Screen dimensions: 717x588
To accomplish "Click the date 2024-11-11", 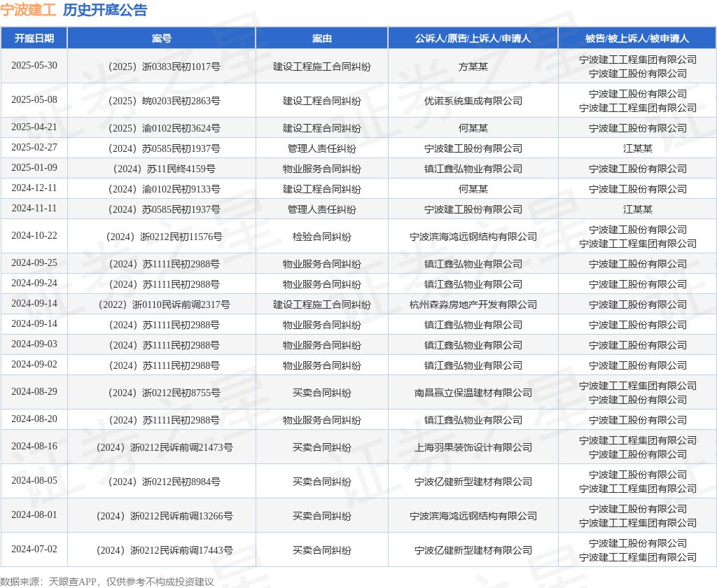I will [x=34, y=208].
